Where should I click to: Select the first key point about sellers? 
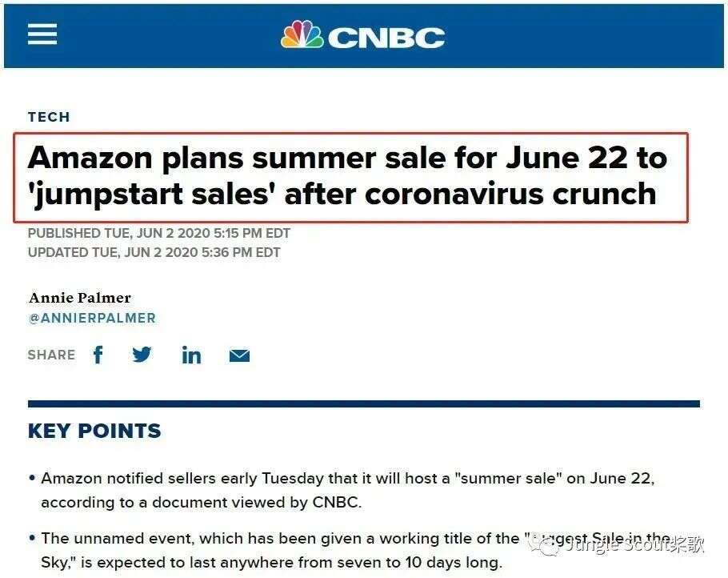click(347, 490)
